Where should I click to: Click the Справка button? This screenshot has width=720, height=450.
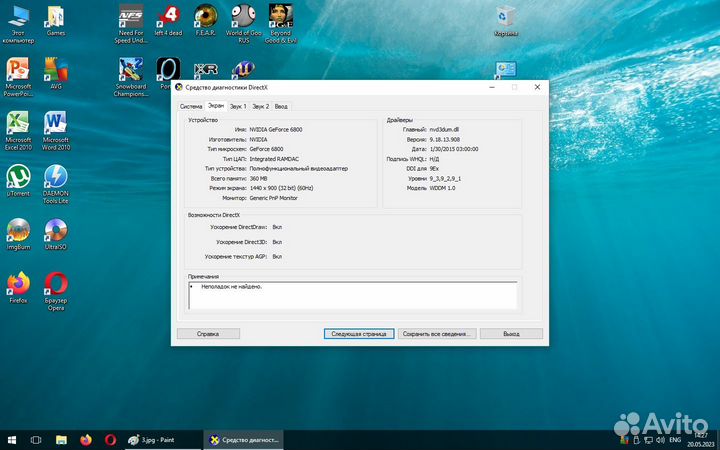pos(208,334)
